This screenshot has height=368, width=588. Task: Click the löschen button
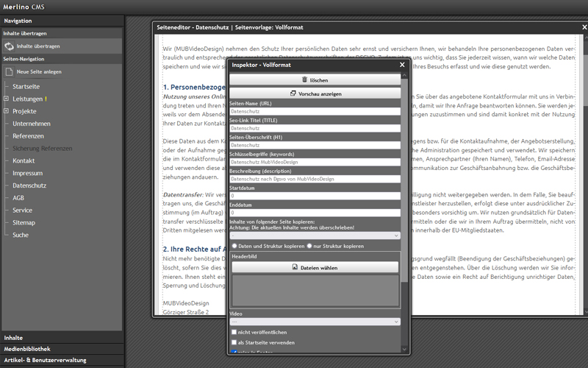(315, 80)
